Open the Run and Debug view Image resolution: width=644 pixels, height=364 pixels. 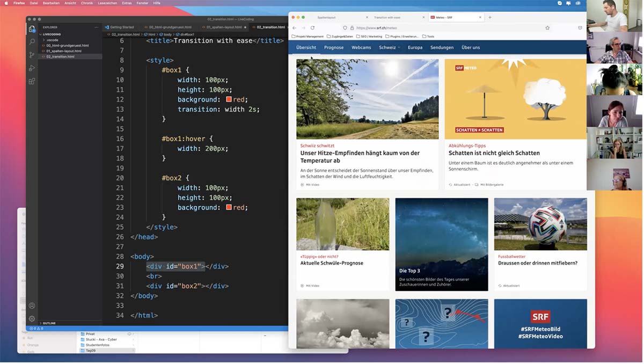tap(32, 68)
